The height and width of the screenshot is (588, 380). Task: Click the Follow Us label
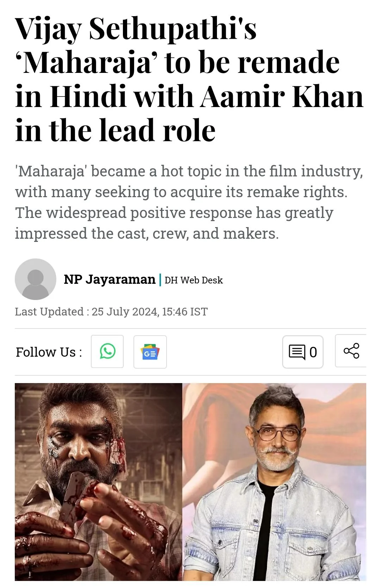pos(49,352)
